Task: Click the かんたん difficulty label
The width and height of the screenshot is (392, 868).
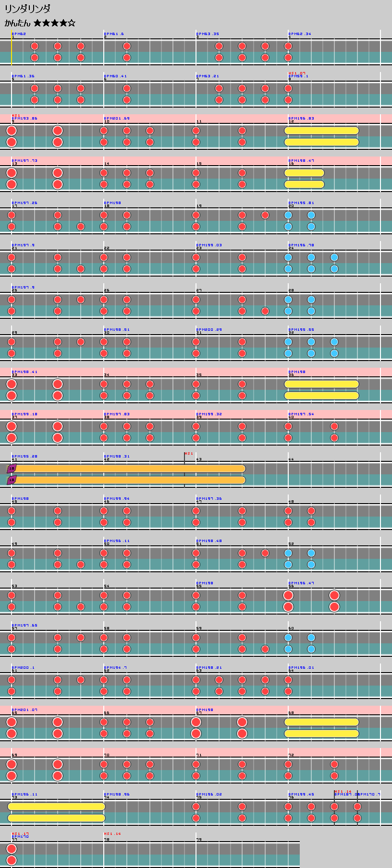Action: (17, 23)
